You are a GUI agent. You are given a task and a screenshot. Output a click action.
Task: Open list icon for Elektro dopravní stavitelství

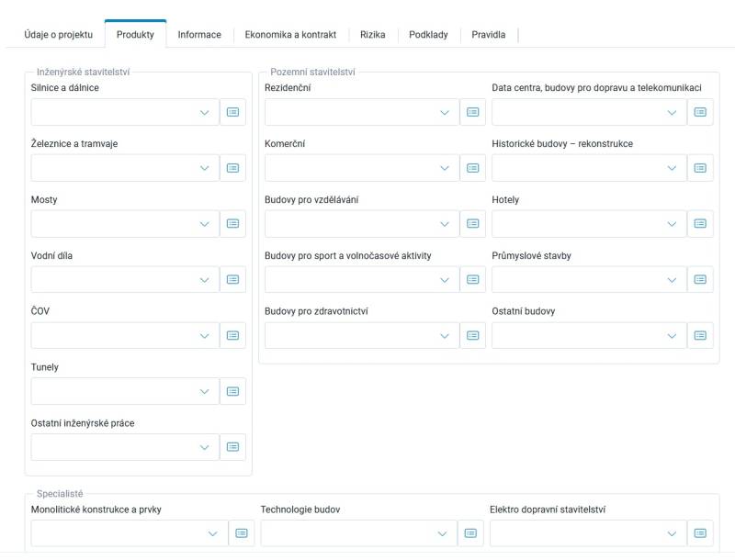(700, 533)
